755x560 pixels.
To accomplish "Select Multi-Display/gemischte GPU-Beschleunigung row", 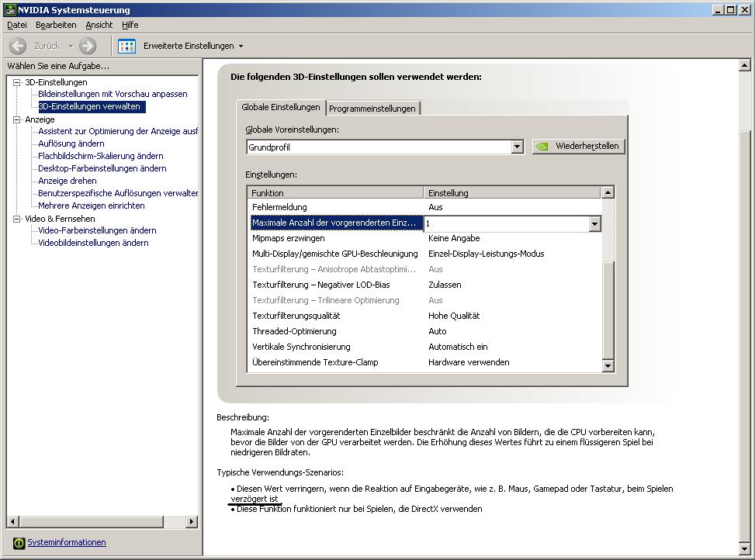I will 424,254.
